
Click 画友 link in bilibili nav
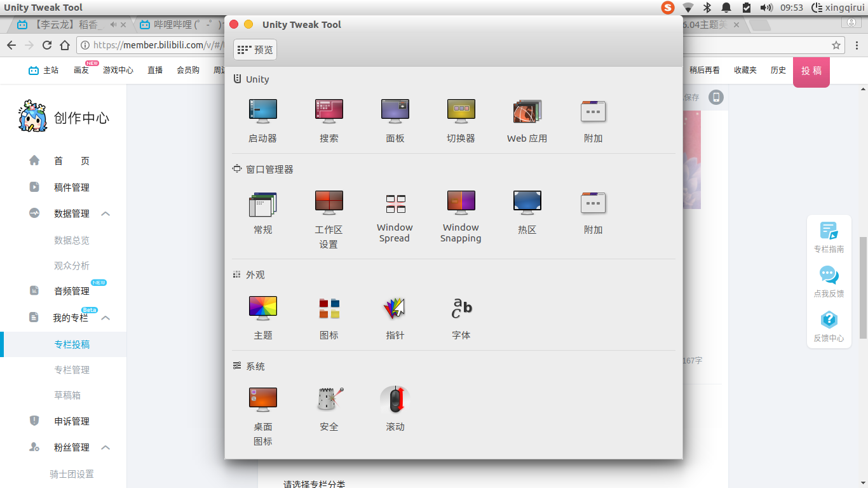pyautogui.click(x=81, y=70)
